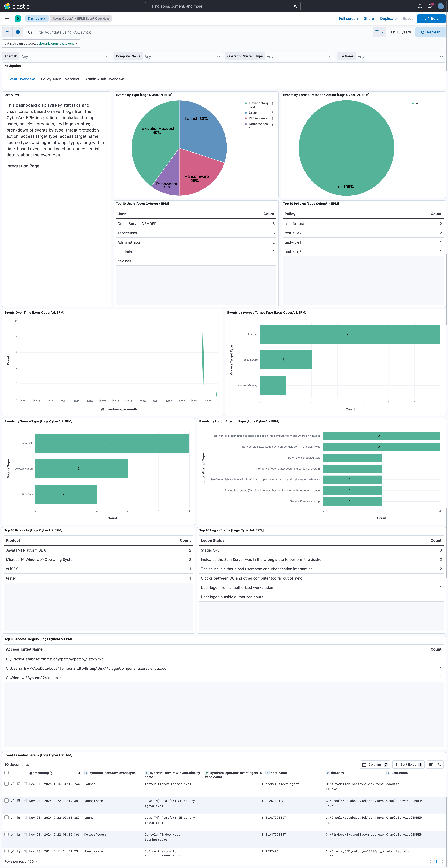Screen dimensions: 448x868
Task: Open the Admin Audit Overview tab
Action: coord(104,79)
